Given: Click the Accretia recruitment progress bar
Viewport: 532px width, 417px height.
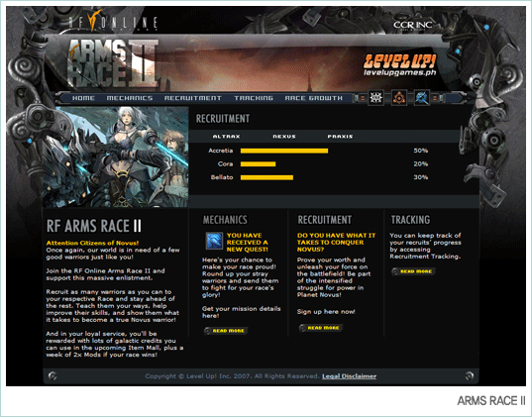Looking at the screenshot, I should tap(284, 151).
